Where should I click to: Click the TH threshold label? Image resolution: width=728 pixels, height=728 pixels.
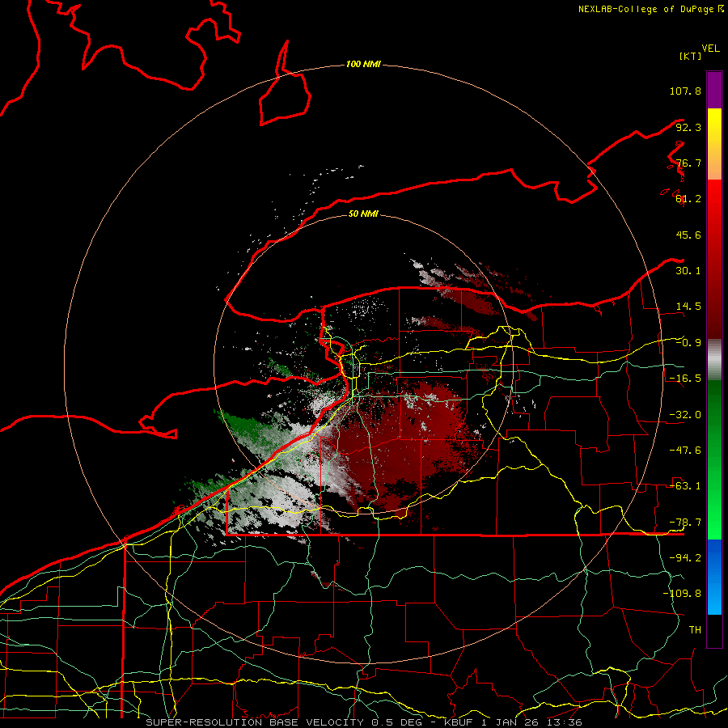point(695,630)
